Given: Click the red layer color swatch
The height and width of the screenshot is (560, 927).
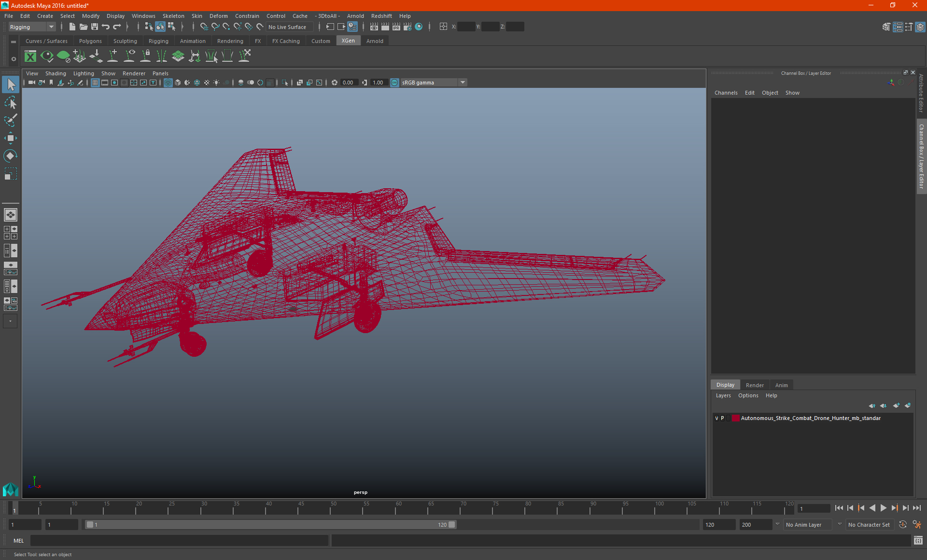Looking at the screenshot, I should [736, 418].
